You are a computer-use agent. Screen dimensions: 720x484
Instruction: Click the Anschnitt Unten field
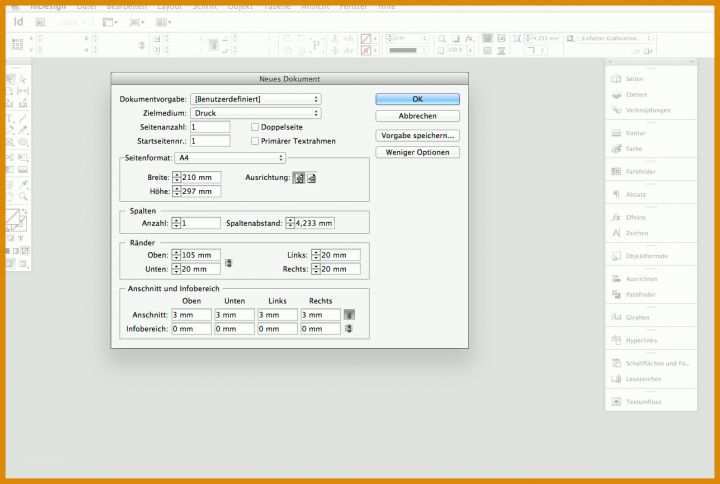tap(234, 315)
